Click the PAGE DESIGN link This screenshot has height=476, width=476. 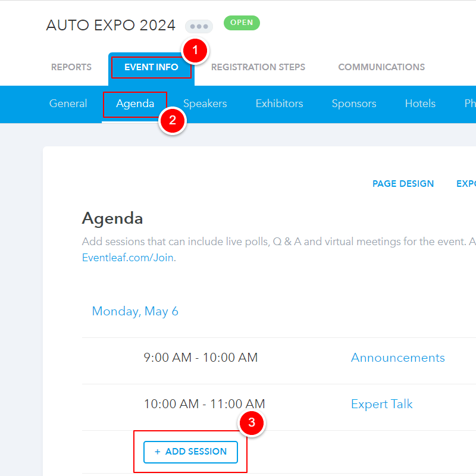403,184
